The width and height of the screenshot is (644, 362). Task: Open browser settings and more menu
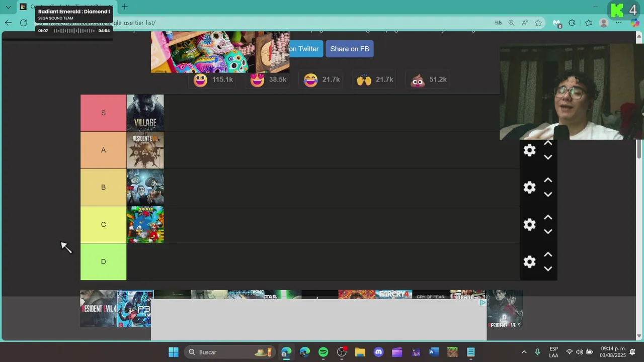click(x=619, y=23)
